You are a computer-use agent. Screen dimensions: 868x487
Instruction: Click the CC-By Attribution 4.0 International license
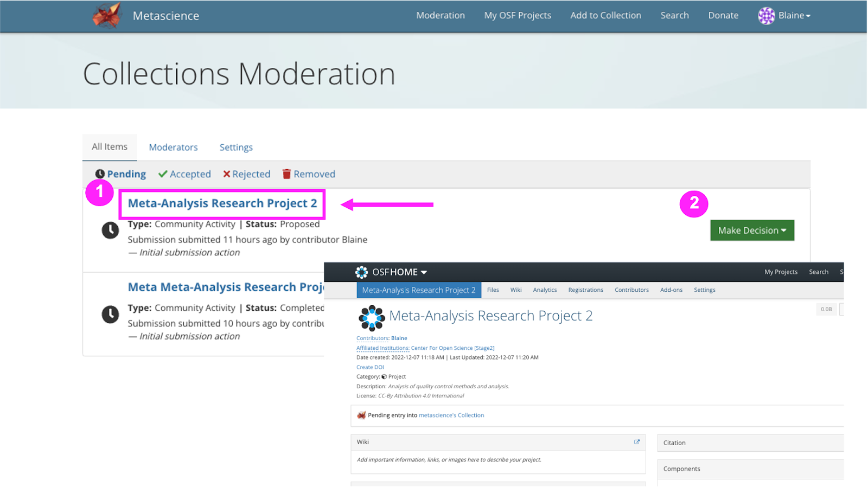tap(421, 396)
